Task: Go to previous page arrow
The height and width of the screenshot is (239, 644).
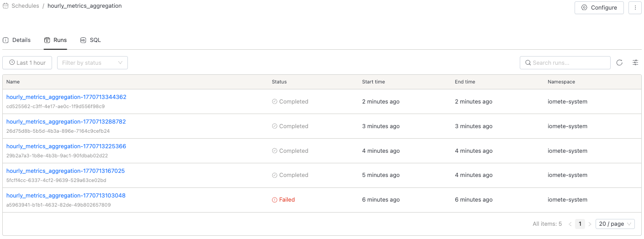Action: pyautogui.click(x=570, y=224)
